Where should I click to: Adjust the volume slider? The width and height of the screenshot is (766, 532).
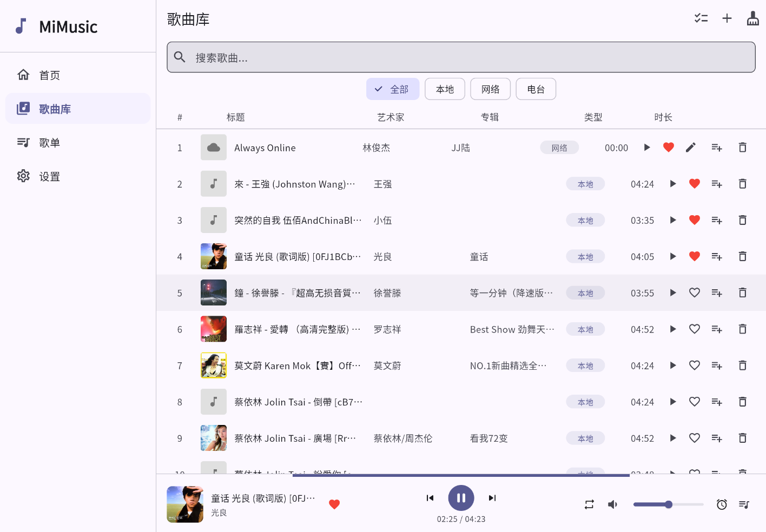coord(668,504)
